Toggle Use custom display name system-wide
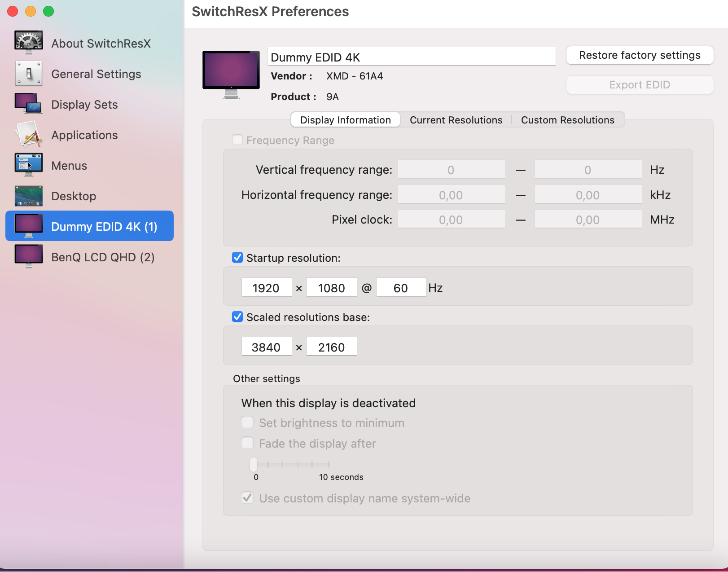The width and height of the screenshot is (728, 572). [x=247, y=498]
